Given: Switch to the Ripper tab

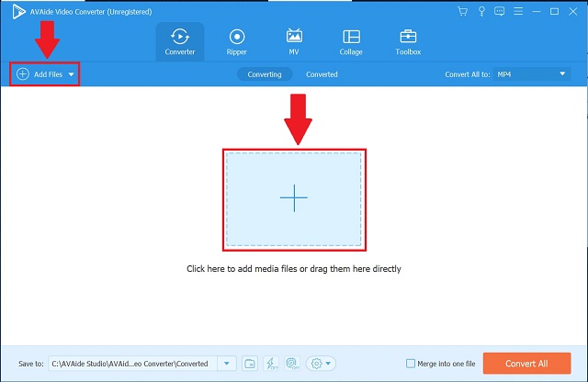Looking at the screenshot, I should coord(236,41).
